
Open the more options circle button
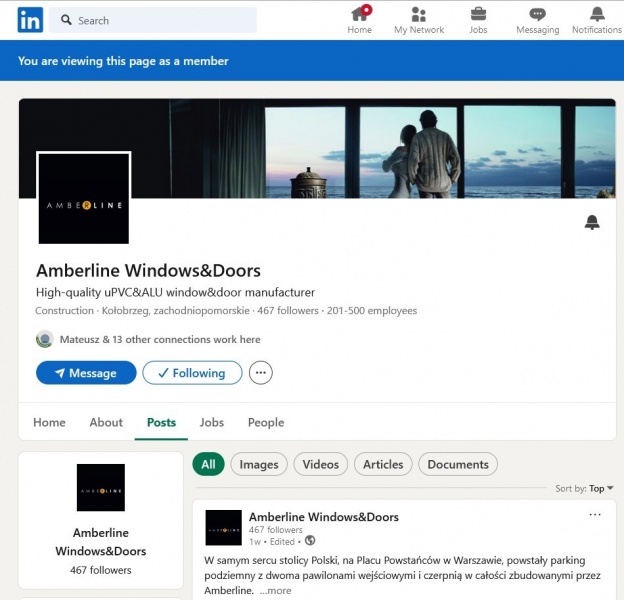[x=261, y=373]
